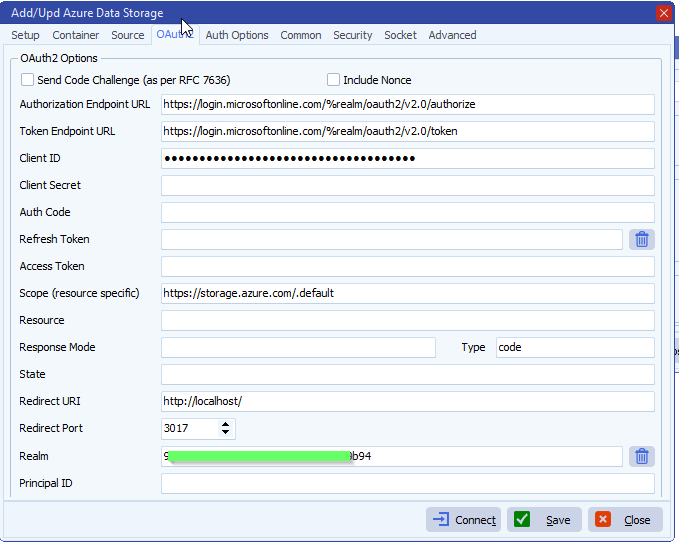
Task: Open the Container tab
Action: tap(75, 35)
